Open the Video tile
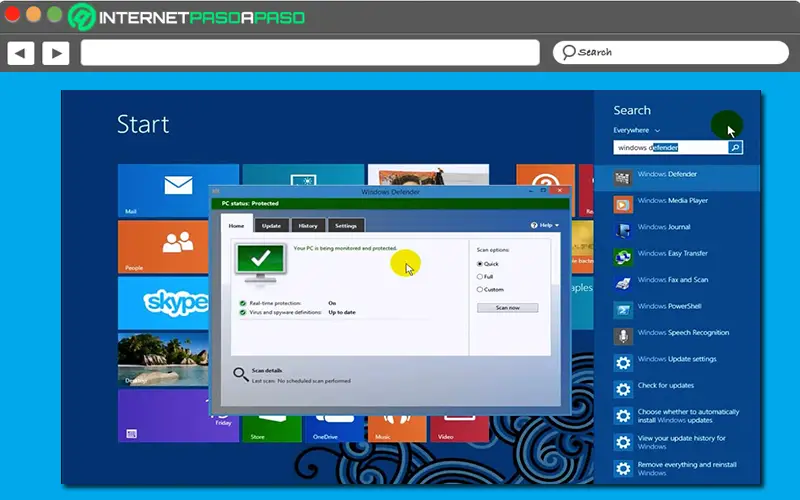Screen dimensions: 800x500 459,429
